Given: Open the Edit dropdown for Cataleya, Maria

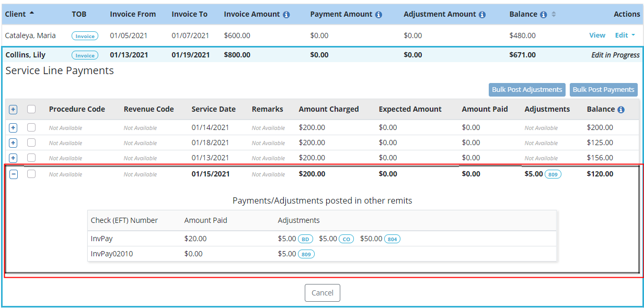Looking at the screenshot, I should tap(625, 35).
